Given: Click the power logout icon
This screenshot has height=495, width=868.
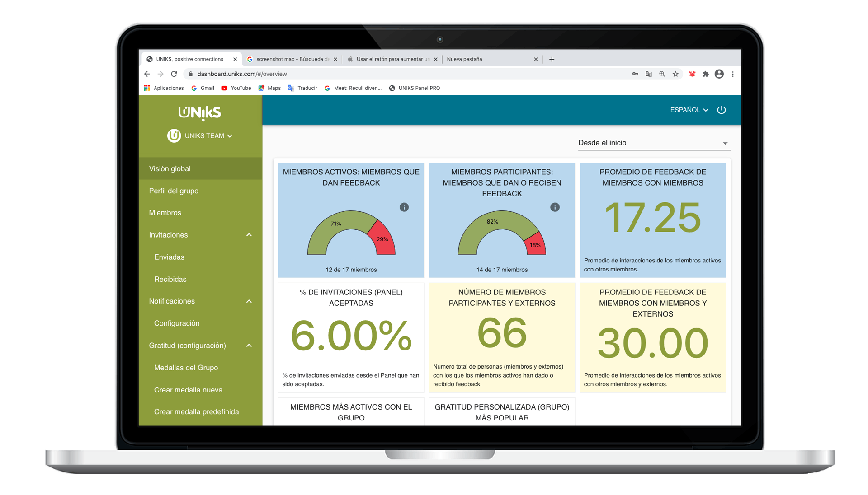Looking at the screenshot, I should click(x=722, y=110).
